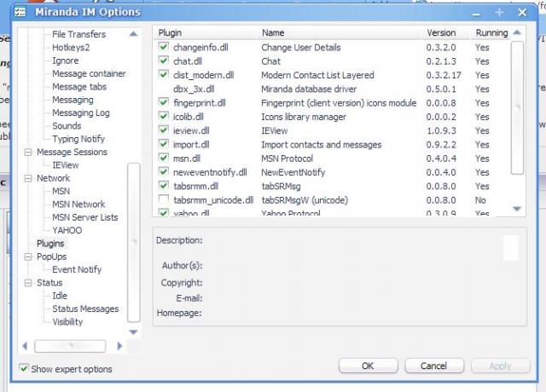546x392 pixels.
Task: Select Hotkeys2 in the tree
Action: click(71, 48)
